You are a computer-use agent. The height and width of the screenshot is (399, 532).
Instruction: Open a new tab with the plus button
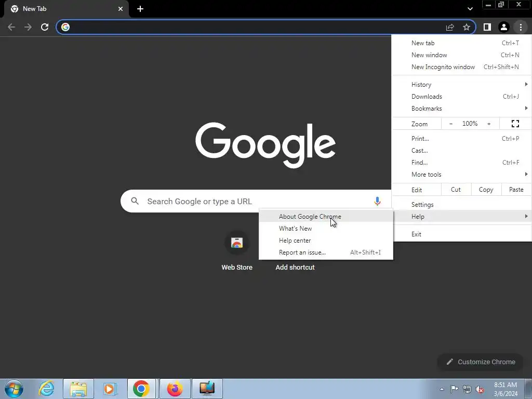(140, 9)
